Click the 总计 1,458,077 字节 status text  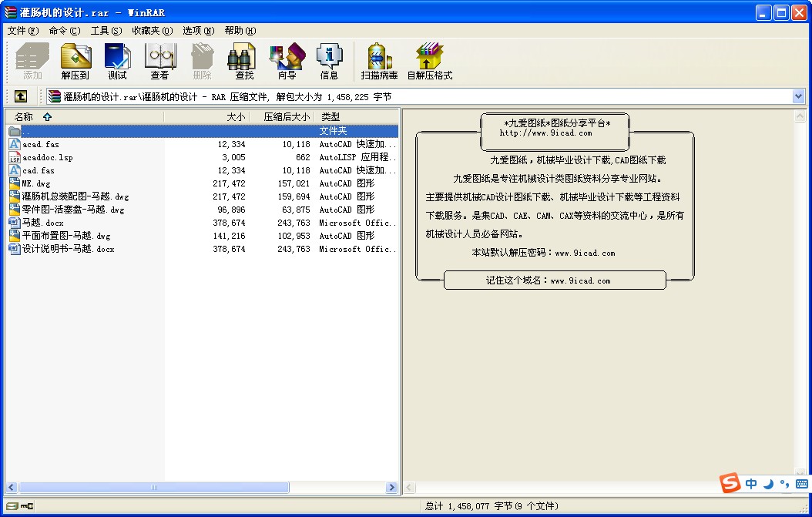pyautogui.click(x=492, y=506)
